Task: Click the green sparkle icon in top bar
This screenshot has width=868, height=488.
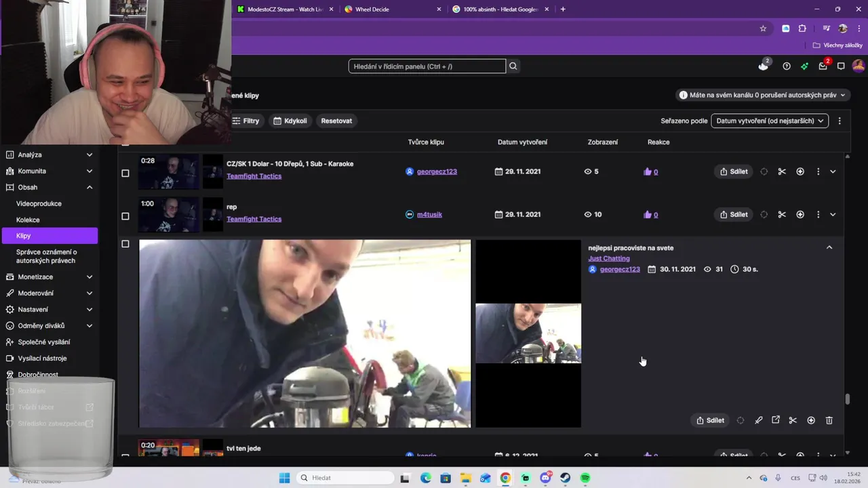Action: (804, 66)
